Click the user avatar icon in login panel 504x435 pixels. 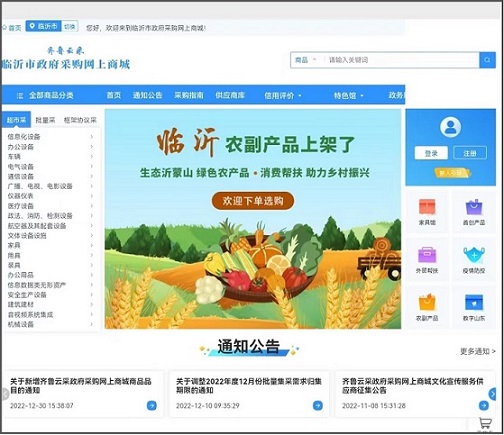450,127
